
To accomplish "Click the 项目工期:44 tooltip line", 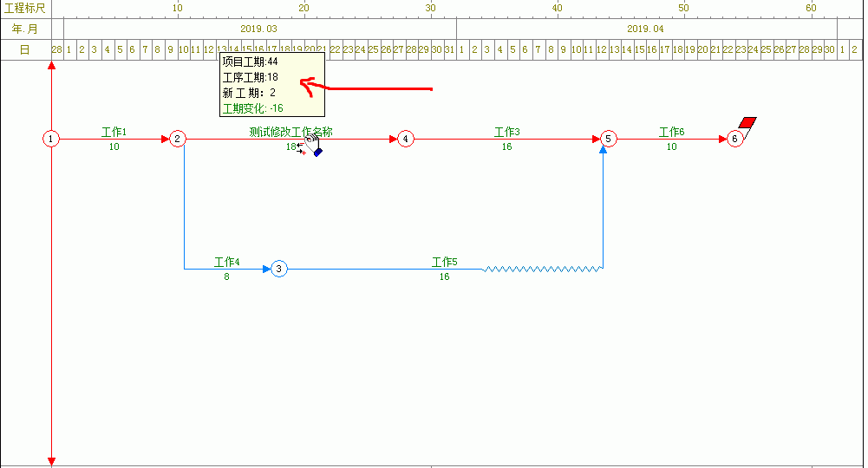I will click(251, 62).
